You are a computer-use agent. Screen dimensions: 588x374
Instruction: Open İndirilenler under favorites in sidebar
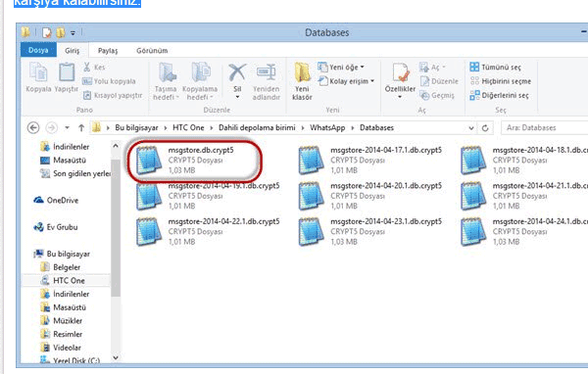click(x=65, y=147)
